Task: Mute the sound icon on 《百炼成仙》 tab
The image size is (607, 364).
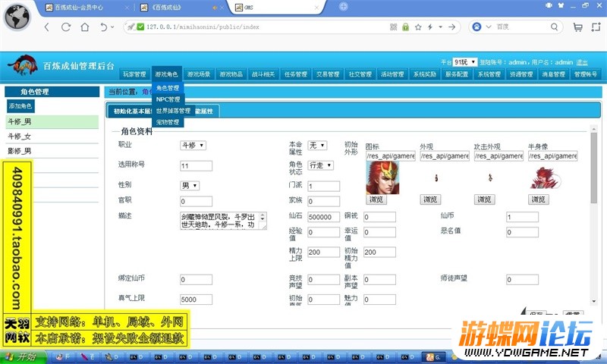Action: point(215,8)
